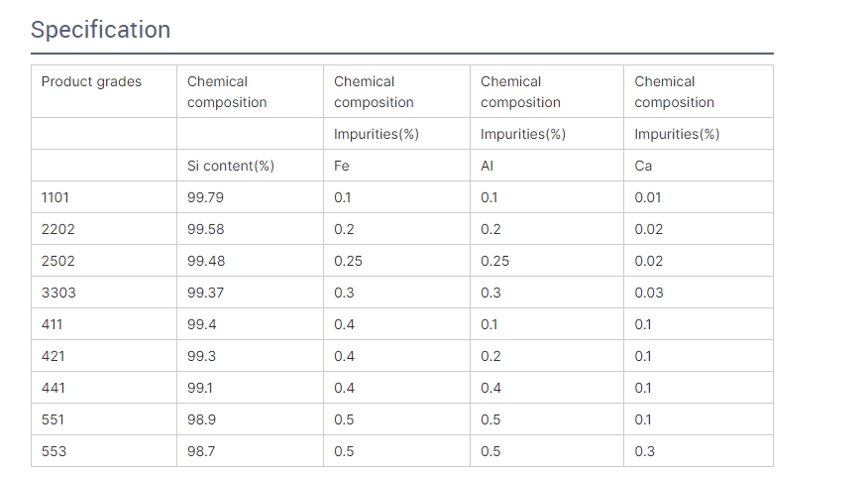Click the 99.37 Si content value
The image size is (868, 477).
[205, 293]
